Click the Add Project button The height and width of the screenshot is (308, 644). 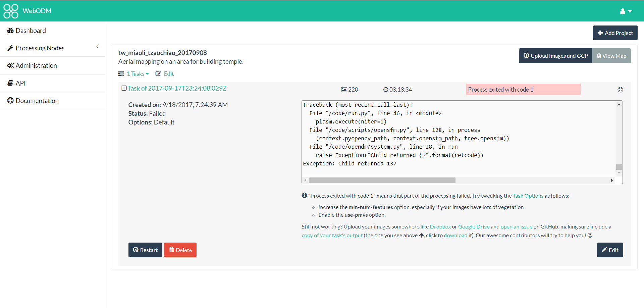click(x=615, y=33)
